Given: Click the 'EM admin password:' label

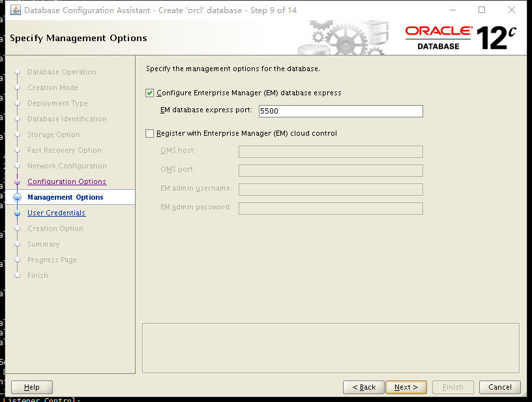Looking at the screenshot, I should [196, 207].
